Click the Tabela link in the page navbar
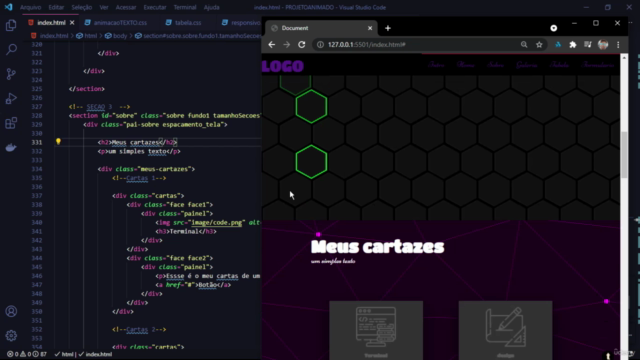 [x=559, y=65]
